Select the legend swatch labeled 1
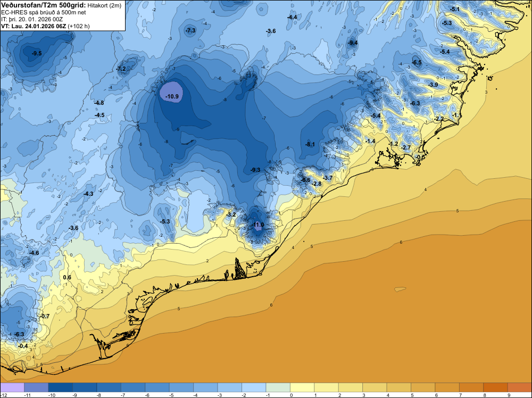532x398 pixels. tap(327, 387)
